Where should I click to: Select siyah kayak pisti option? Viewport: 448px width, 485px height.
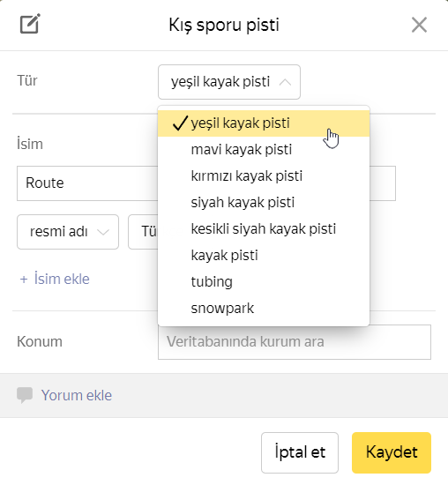[x=264, y=203]
